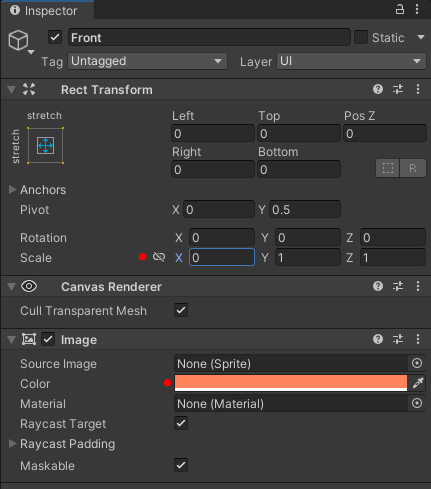This screenshot has width=431, height=489.
Task: Open Canvas Renderer presets icon
Action: pos(398,286)
